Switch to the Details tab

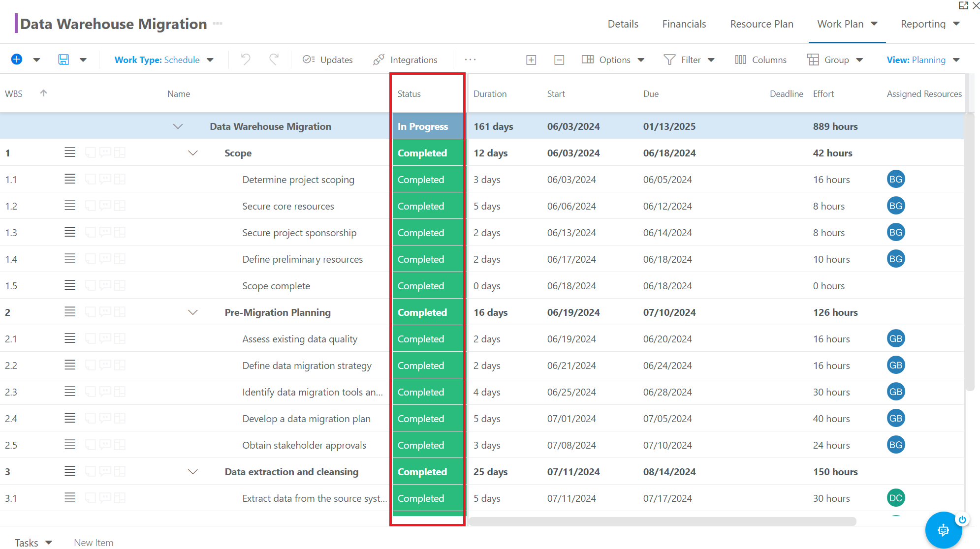[x=623, y=24]
